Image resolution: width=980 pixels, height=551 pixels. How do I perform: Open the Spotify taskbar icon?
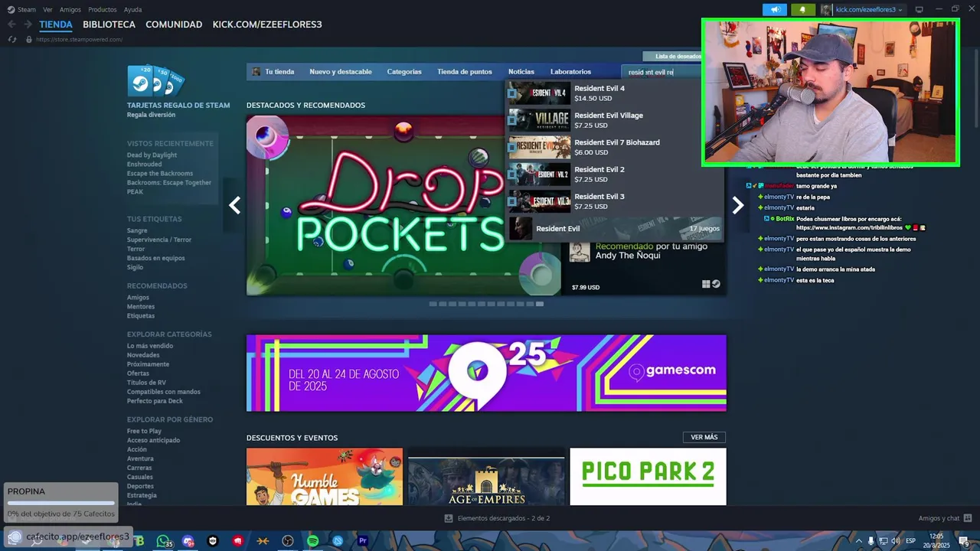tap(312, 541)
